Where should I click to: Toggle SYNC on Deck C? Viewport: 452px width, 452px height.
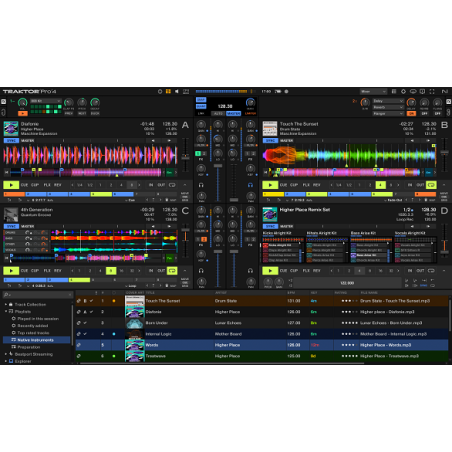pos(11,226)
